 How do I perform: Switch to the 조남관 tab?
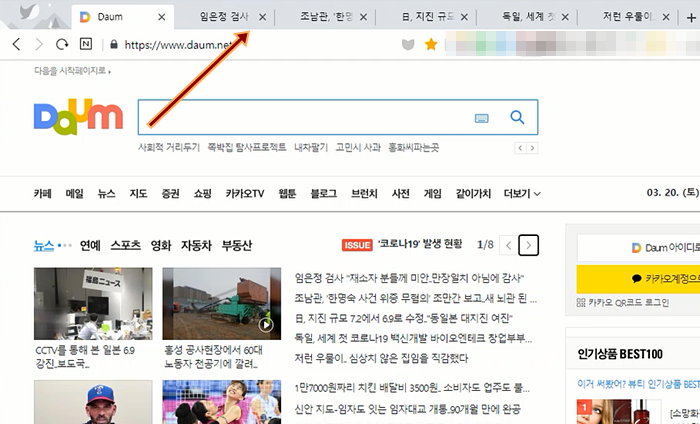[x=326, y=17]
